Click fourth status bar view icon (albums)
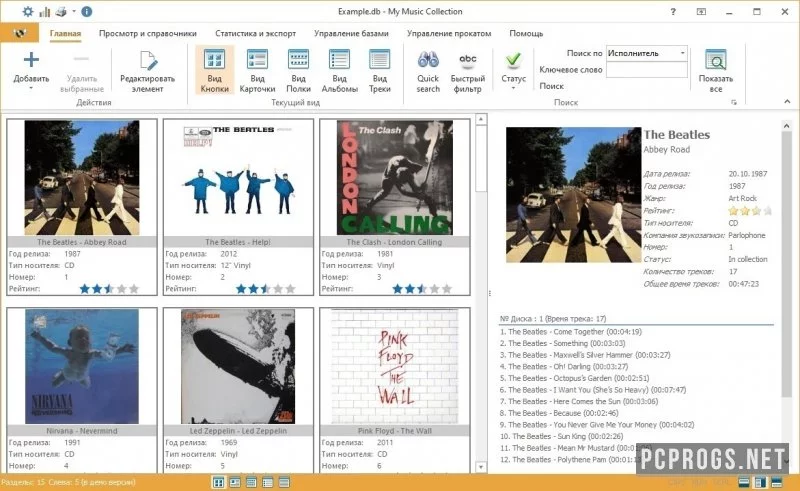This screenshot has height=491, width=800. click(267, 482)
